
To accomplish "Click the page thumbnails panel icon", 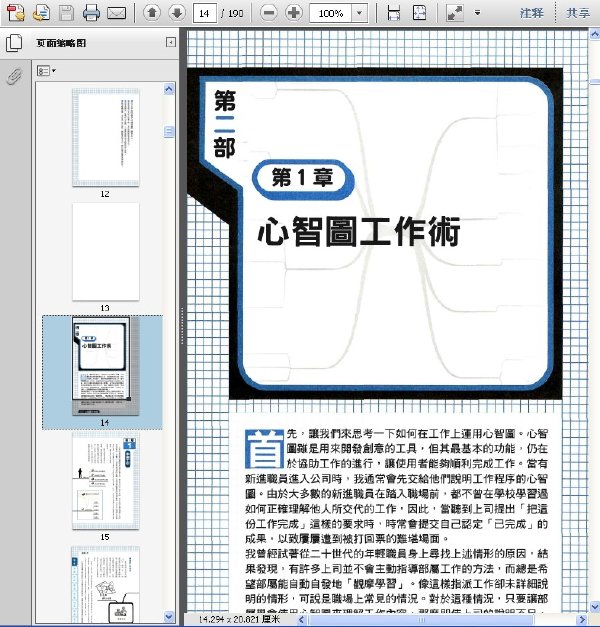I will [14, 43].
